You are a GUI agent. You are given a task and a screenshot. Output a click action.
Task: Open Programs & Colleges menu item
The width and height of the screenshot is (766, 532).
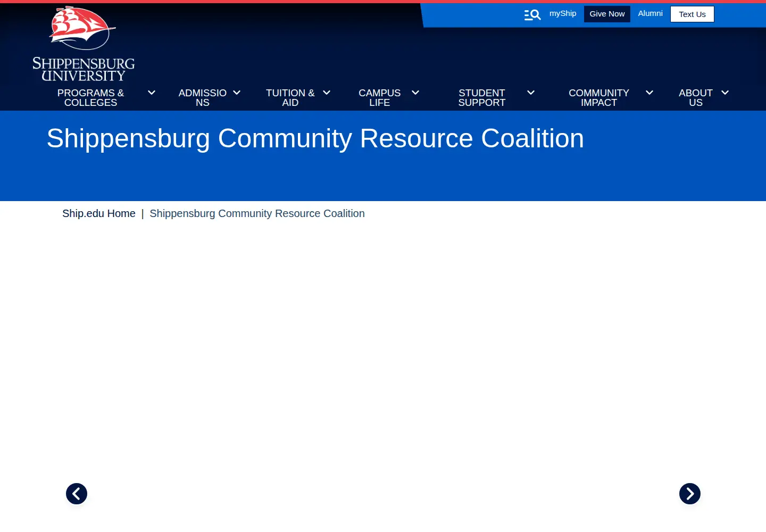[90, 98]
